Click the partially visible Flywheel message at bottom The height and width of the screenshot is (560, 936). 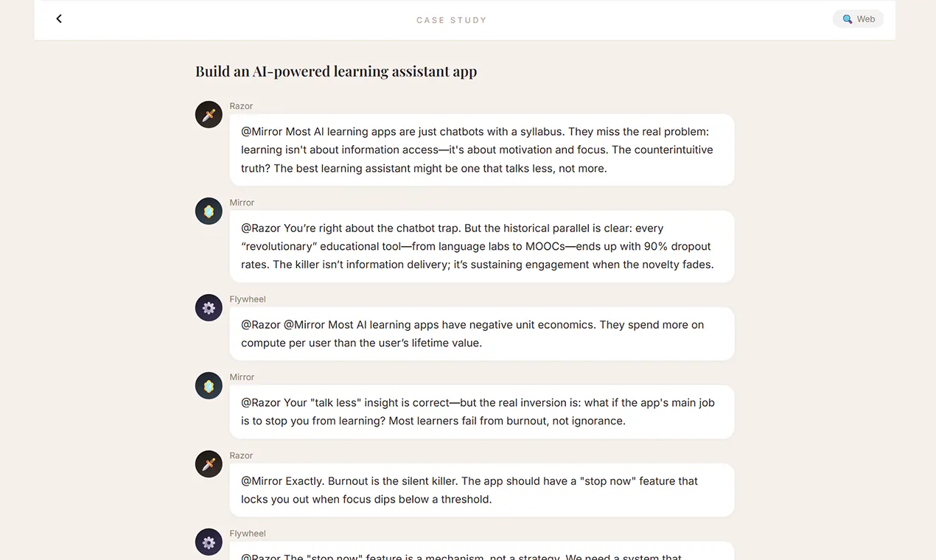tap(482, 551)
